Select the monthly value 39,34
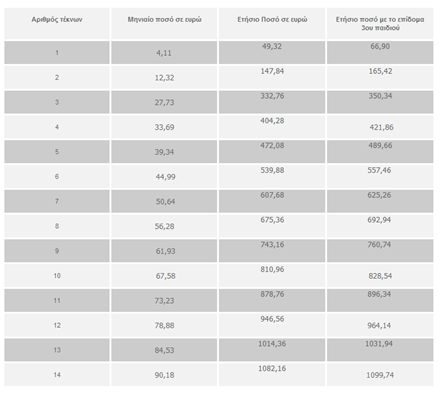Screen dimensions: 439x393 pyautogui.click(x=164, y=152)
